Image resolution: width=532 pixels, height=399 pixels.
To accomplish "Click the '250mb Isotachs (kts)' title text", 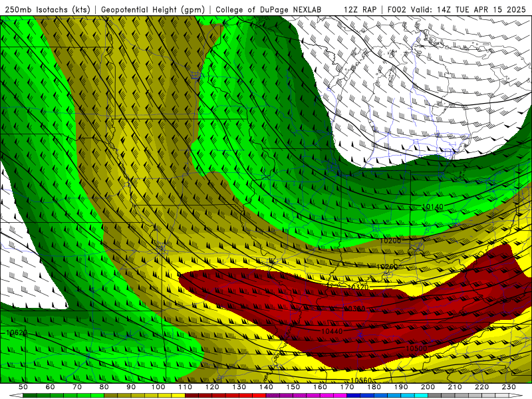I will coord(48,9).
